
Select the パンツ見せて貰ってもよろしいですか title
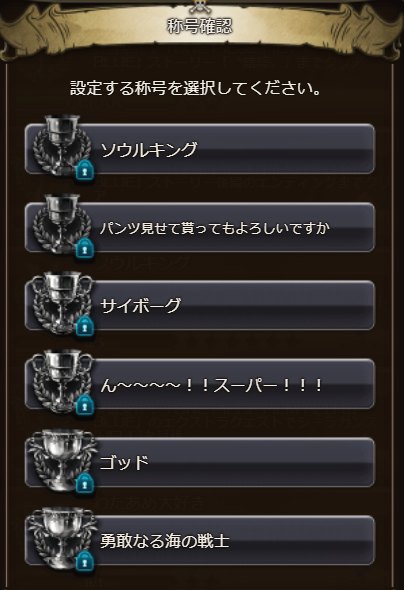(200, 228)
